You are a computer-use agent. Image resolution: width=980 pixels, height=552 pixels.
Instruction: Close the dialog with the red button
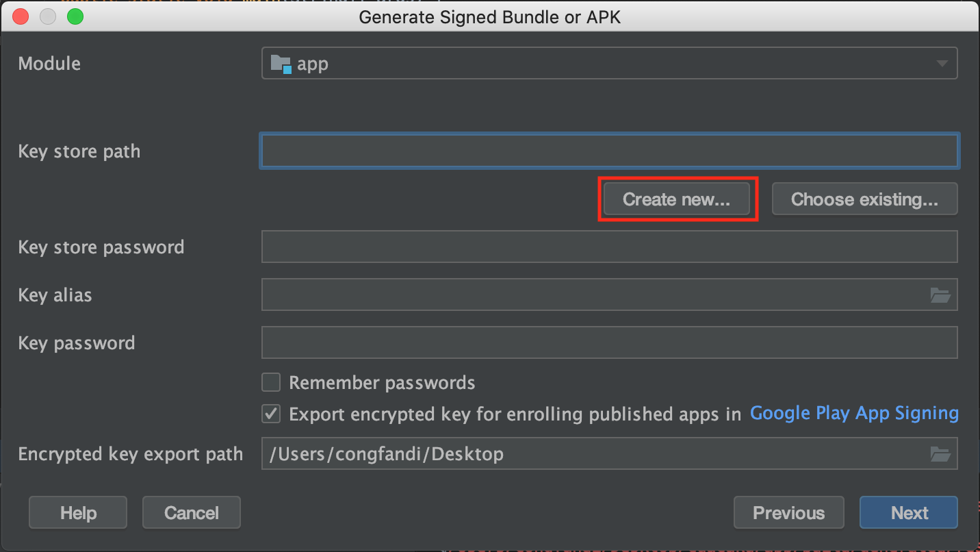(21, 16)
